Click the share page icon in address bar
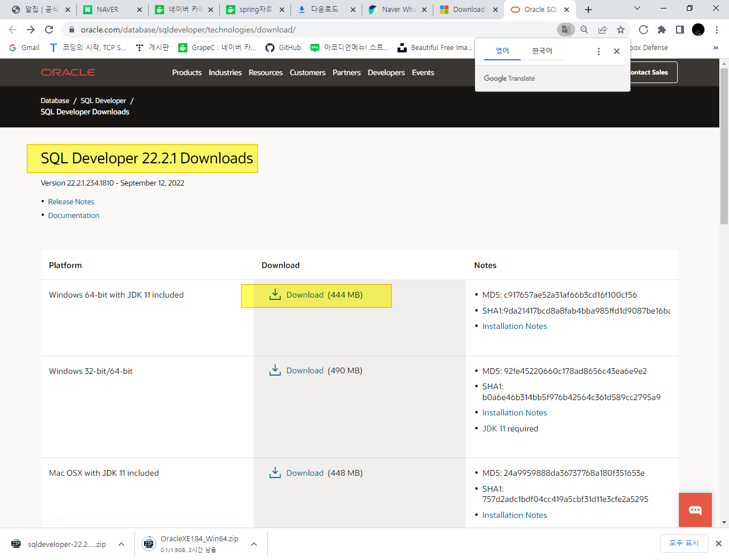 click(603, 30)
